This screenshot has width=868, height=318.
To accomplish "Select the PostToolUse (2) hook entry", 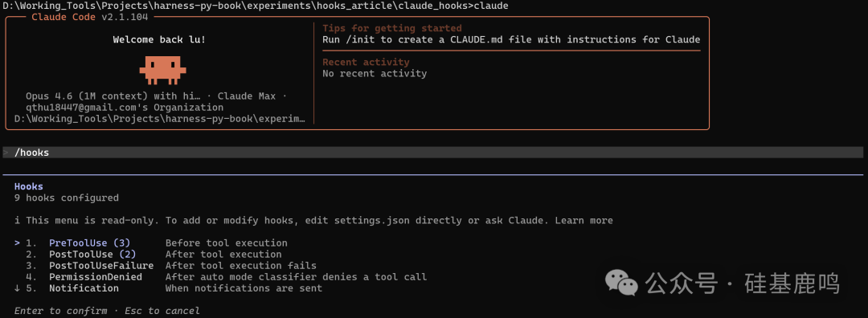I will (92, 255).
